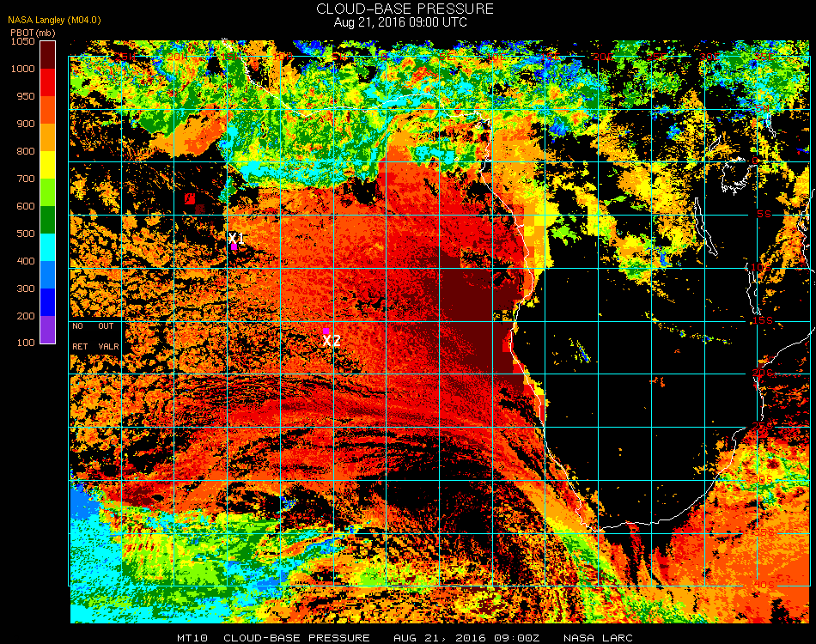Click the 1050 legend scale value
This screenshot has height=644, width=816.
(x=23, y=41)
